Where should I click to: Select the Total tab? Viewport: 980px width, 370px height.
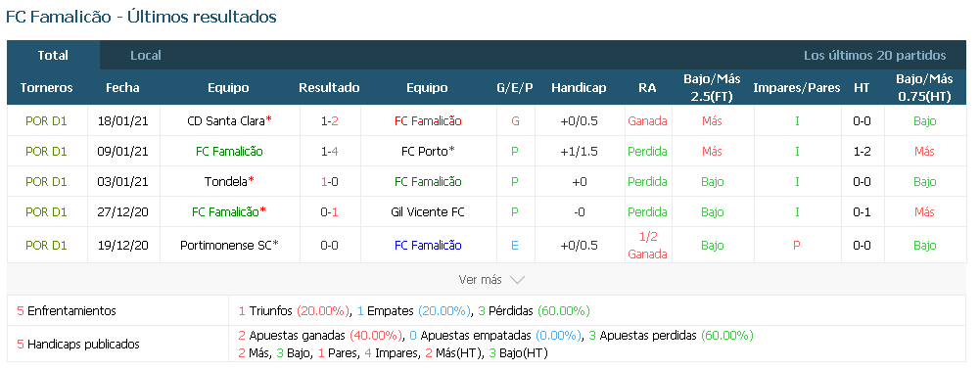pyautogui.click(x=53, y=55)
